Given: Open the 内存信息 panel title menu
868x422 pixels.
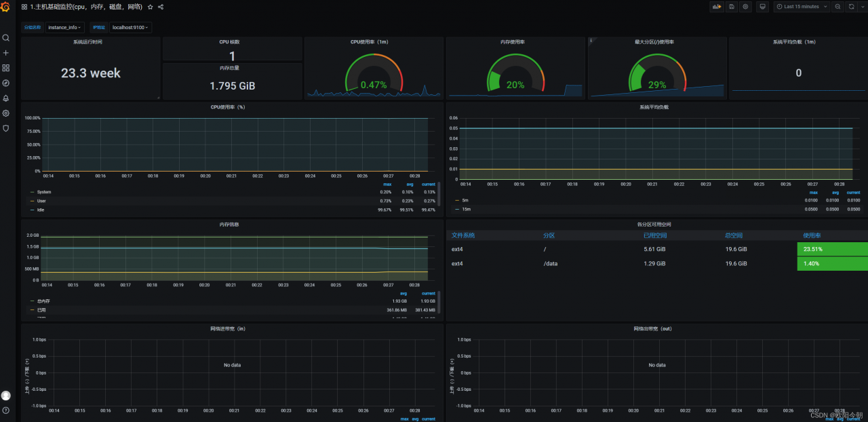Looking at the screenshot, I should click(229, 225).
